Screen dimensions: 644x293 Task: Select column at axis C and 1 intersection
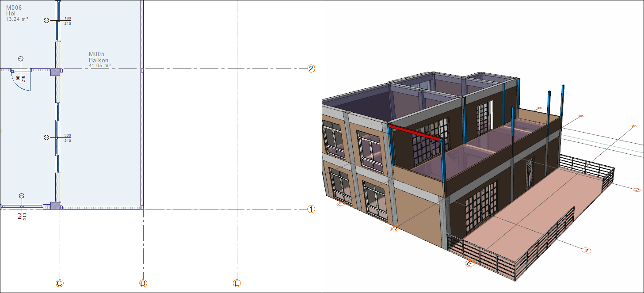click(55, 205)
